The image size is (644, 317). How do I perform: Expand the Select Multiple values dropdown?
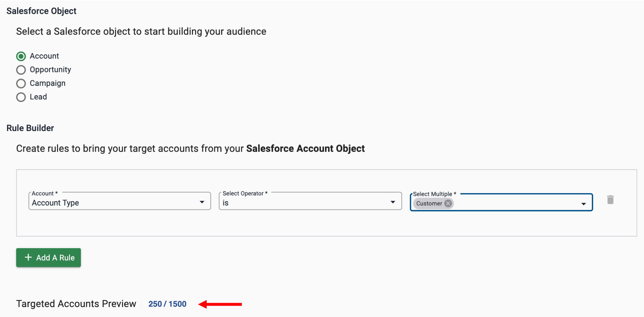coord(583,204)
